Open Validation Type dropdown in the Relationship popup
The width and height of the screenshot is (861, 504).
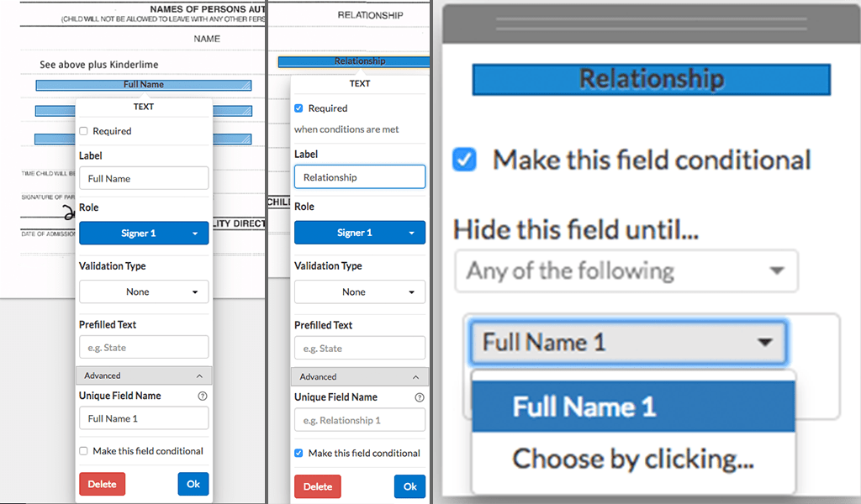tap(359, 292)
